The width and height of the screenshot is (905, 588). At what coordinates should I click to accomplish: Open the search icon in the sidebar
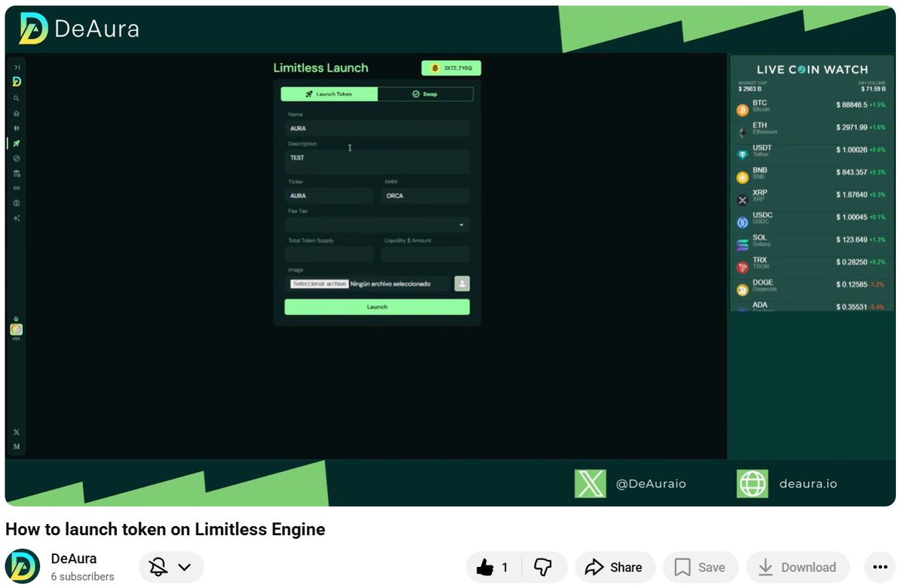click(x=17, y=98)
